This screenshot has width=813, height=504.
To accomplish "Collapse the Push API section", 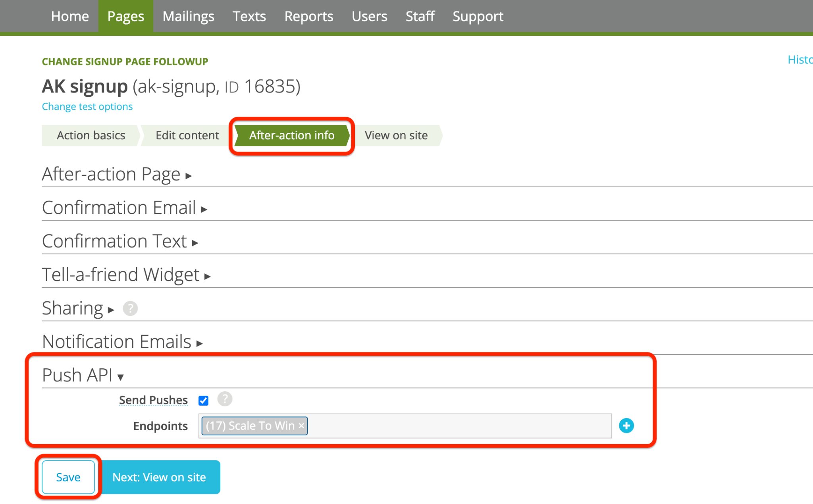I will pyautogui.click(x=83, y=375).
